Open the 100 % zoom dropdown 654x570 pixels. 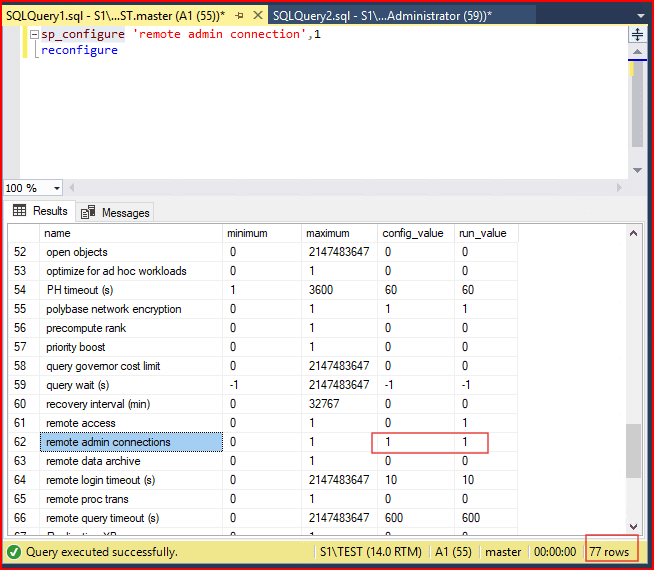56,188
